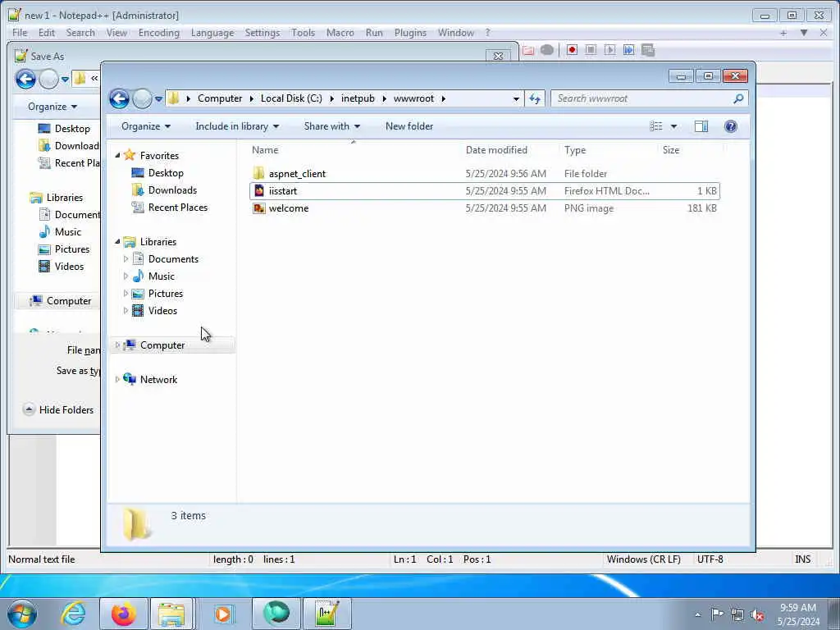Click inetpub breadcrumb segment
The width and height of the screenshot is (840, 630).
(358, 98)
